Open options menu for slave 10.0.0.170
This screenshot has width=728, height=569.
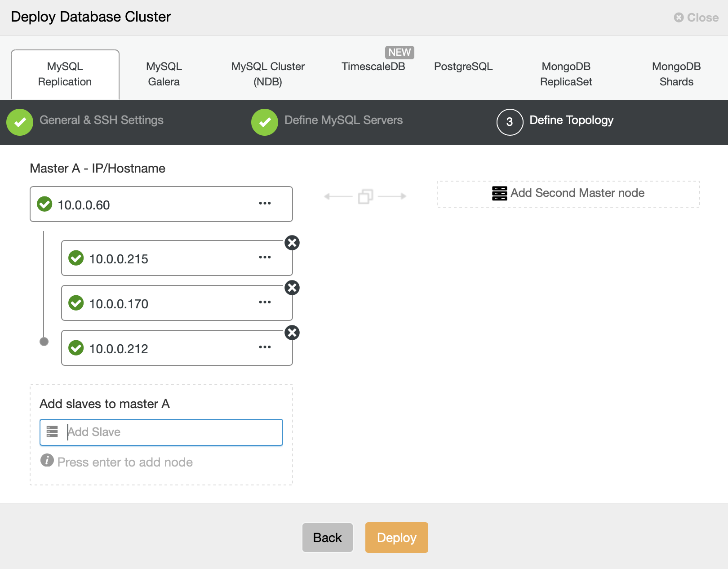[x=265, y=302]
